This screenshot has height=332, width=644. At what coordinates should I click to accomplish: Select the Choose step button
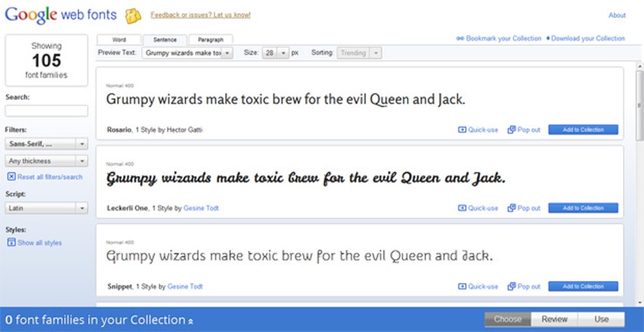pyautogui.click(x=508, y=320)
